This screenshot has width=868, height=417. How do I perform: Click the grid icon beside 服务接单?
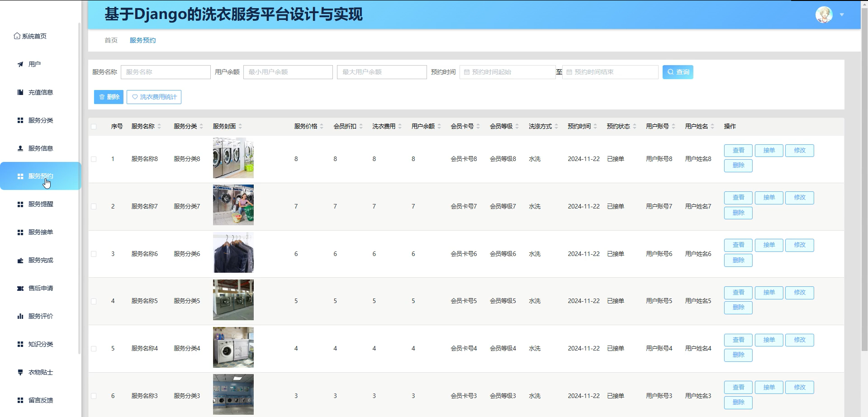pyautogui.click(x=20, y=232)
